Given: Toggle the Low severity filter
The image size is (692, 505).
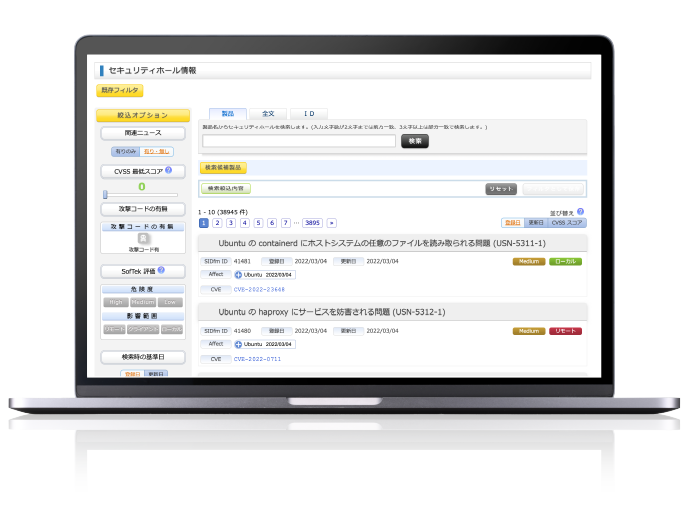Looking at the screenshot, I should point(171,301).
